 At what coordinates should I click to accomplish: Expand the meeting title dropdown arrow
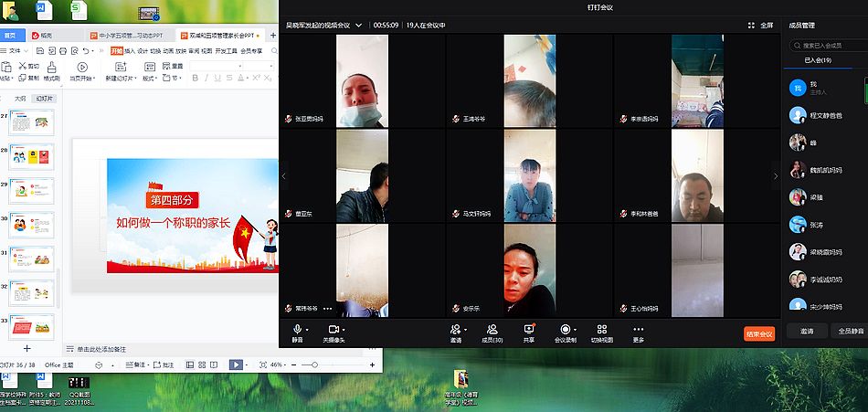pos(359,26)
